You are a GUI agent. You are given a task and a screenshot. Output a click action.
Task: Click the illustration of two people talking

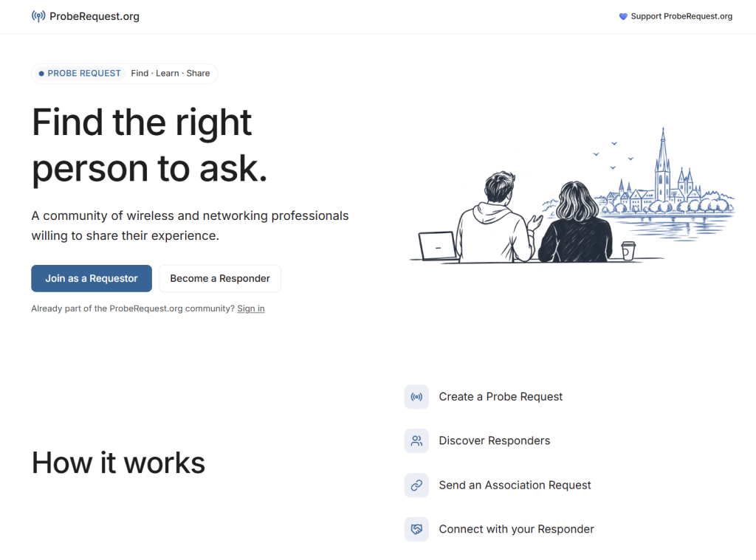pos(572,196)
